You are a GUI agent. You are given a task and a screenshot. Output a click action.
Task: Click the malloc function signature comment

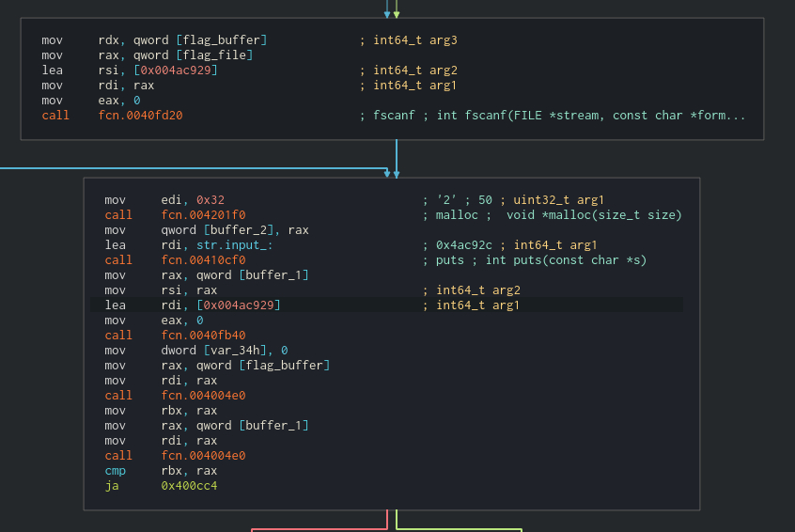(594, 215)
